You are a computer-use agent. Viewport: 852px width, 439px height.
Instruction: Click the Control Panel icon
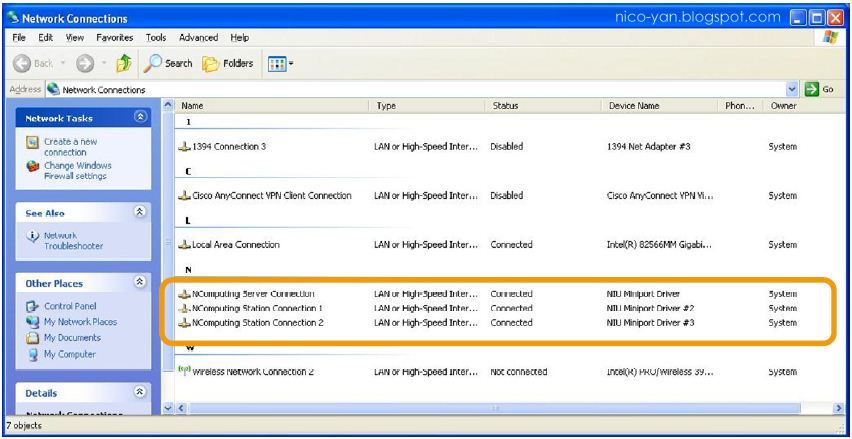pos(33,306)
